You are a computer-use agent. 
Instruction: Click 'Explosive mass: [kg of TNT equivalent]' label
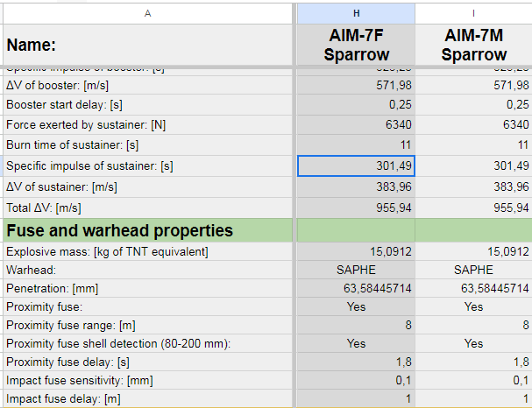click(x=107, y=252)
